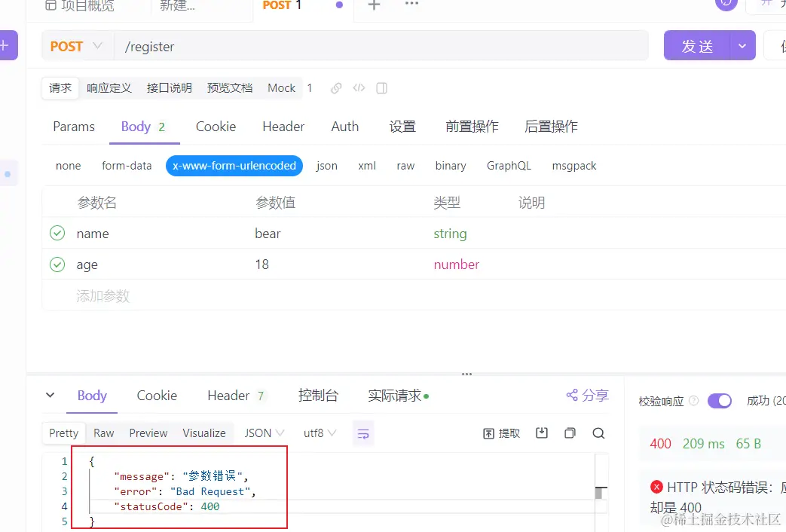
Task: Open the 实际请求 tab
Action: [x=398, y=396]
